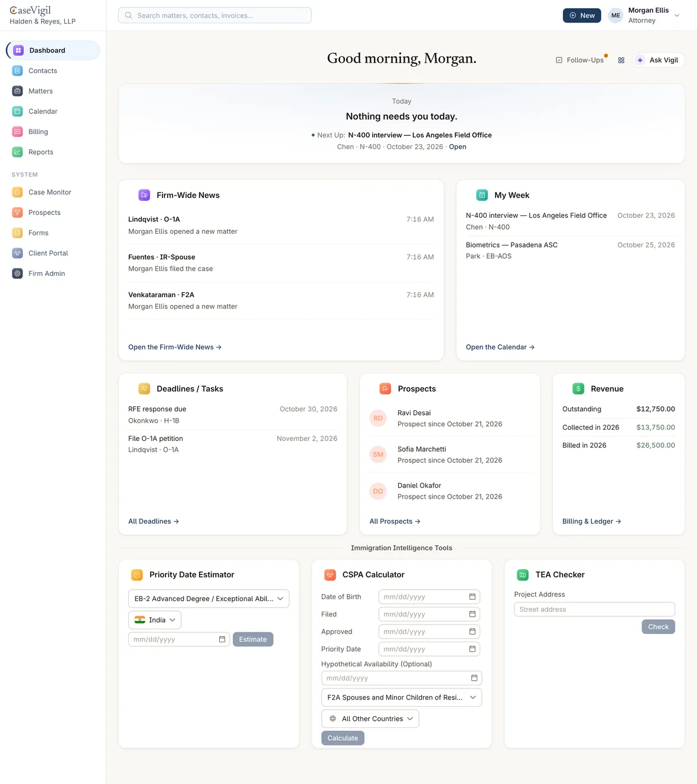This screenshot has width=697, height=784.
Task: Click the RFE response due deadline
Action: [x=233, y=414]
